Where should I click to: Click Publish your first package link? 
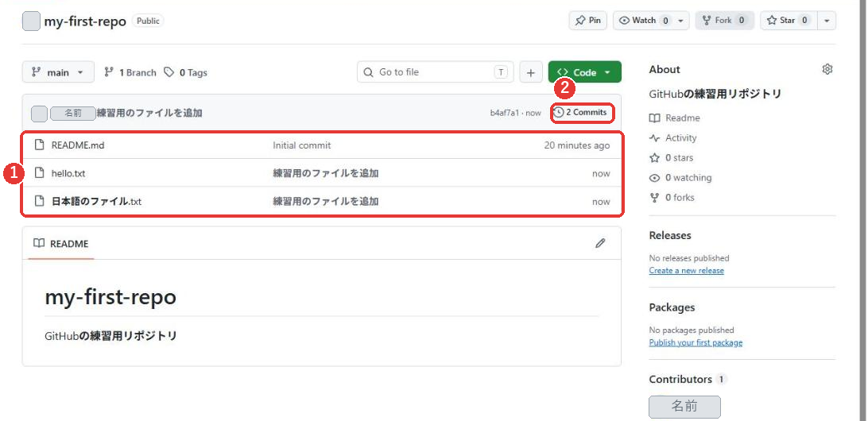click(x=696, y=342)
